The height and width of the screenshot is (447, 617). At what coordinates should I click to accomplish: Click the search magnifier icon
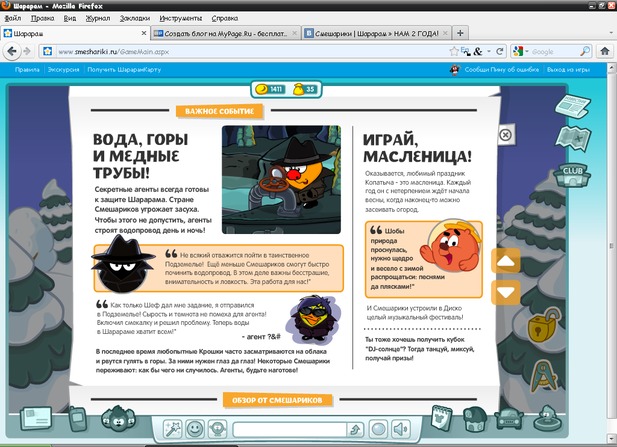585,51
